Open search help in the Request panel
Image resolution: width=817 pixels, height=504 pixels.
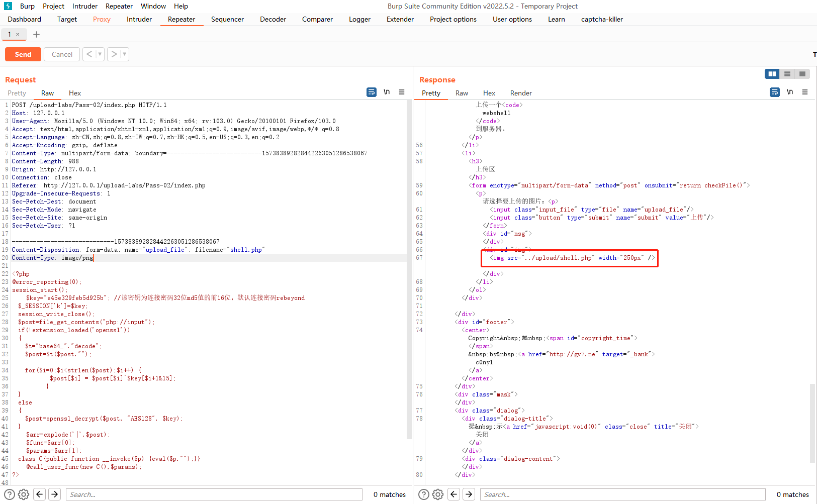10,494
